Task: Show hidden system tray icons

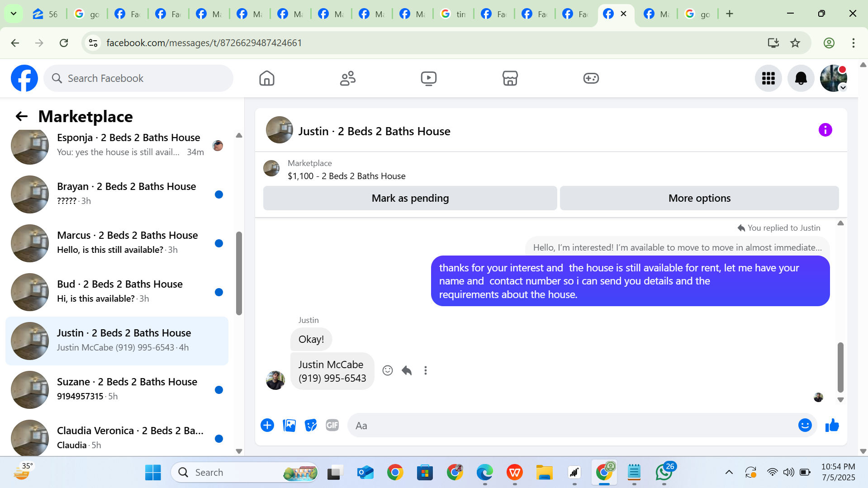Action: click(x=729, y=473)
